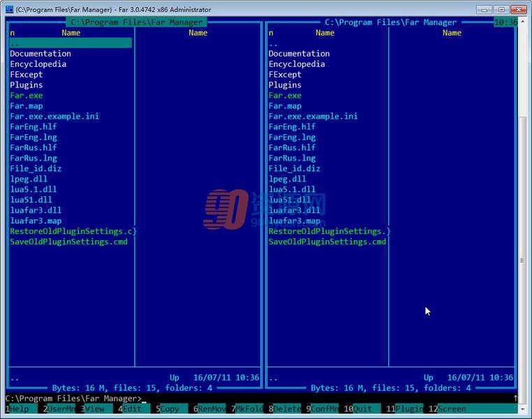Select Documentation folder in left panel

pos(40,54)
